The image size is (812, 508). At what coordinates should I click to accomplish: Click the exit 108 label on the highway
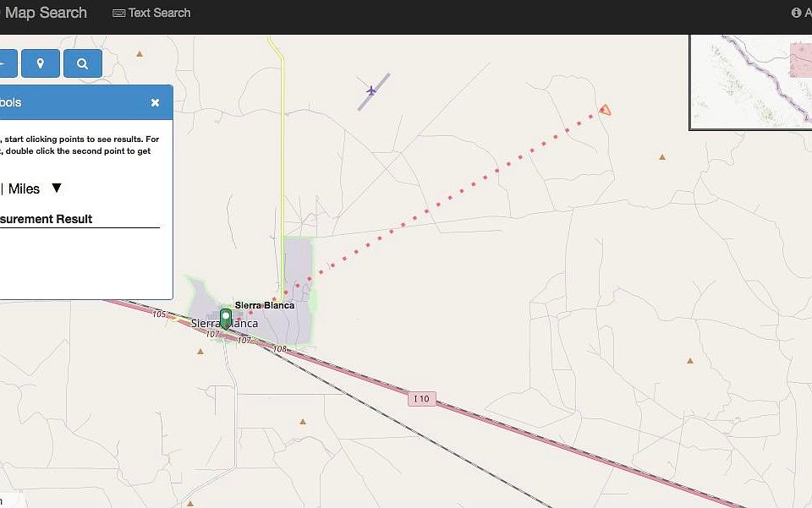[280, 348]
